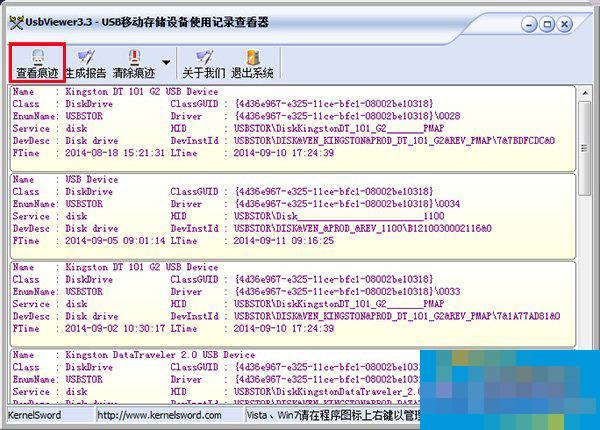Click Driver value ending in \0033
Viewport: 600px width, 430px height.
(347, 292)
